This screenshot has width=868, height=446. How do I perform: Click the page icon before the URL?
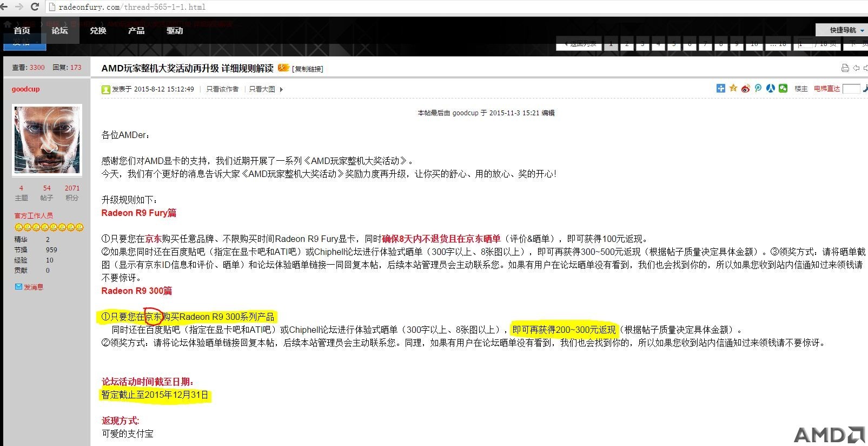(x=52, y=7)
